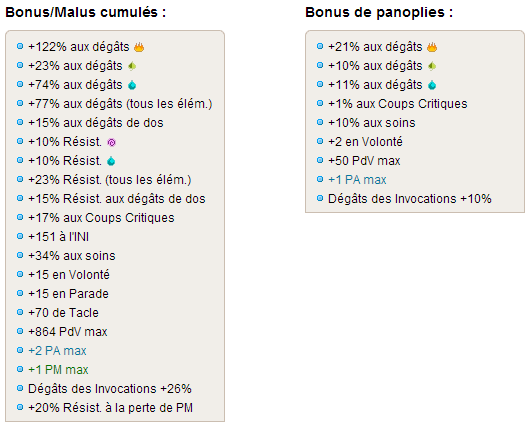
Task: Click the water drop icon beside +74% aux dégâts
Action: click(x=132, y=85)
